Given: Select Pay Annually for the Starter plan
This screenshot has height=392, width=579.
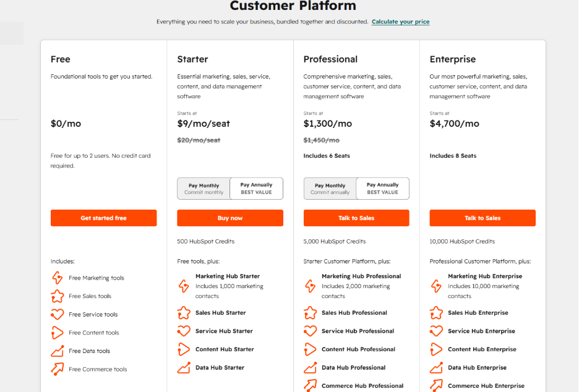Looking at the screenshot, I should 256,189.
